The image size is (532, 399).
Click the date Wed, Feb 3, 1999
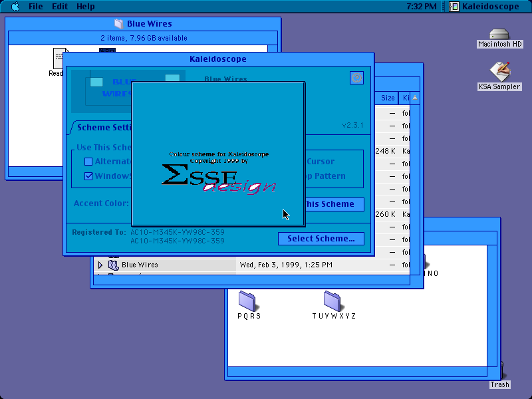tap(286, 265)
